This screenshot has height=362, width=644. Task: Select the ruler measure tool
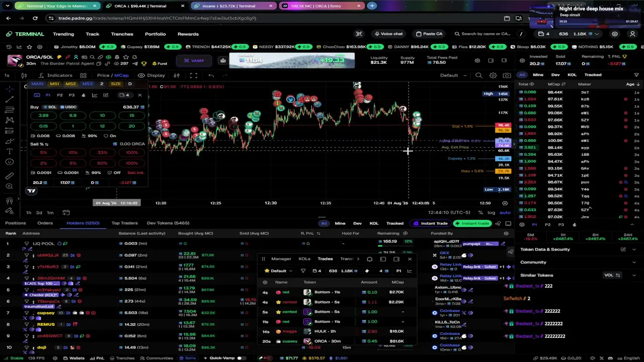pos(10,175)
